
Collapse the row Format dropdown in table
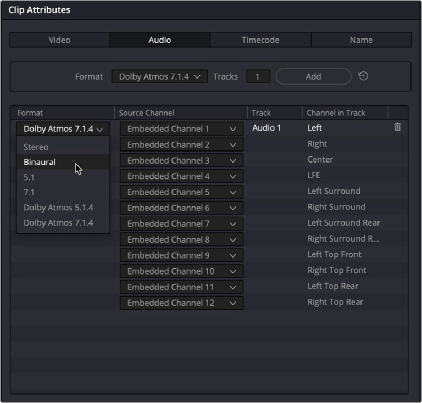63,129
